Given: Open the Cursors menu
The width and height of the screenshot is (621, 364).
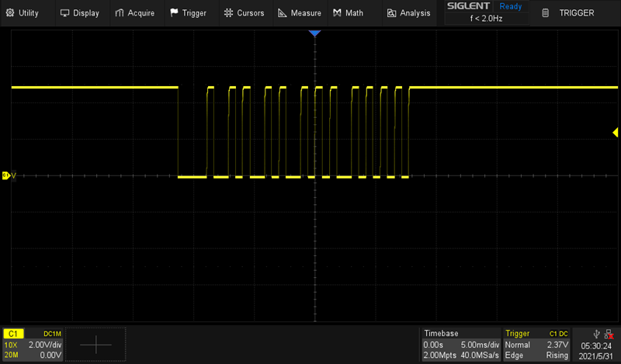Looking at the screenshot, I should click(245, 12).
